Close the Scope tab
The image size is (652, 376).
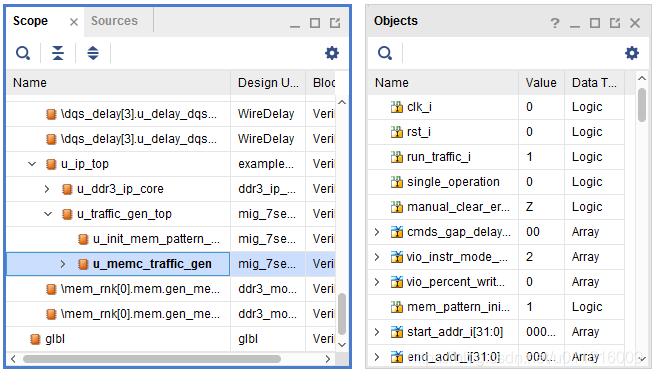point(74,22)
